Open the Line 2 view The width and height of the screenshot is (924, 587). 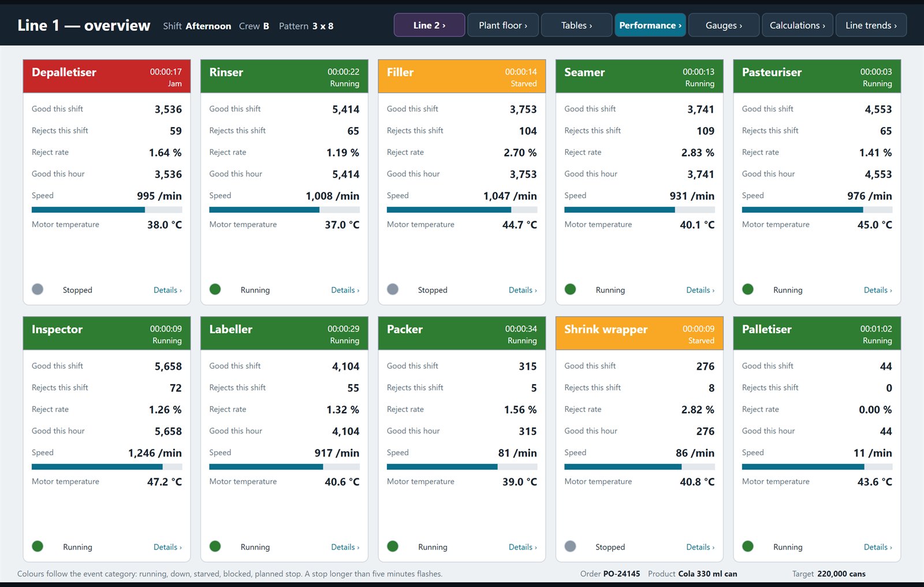(x=429, y=25)
